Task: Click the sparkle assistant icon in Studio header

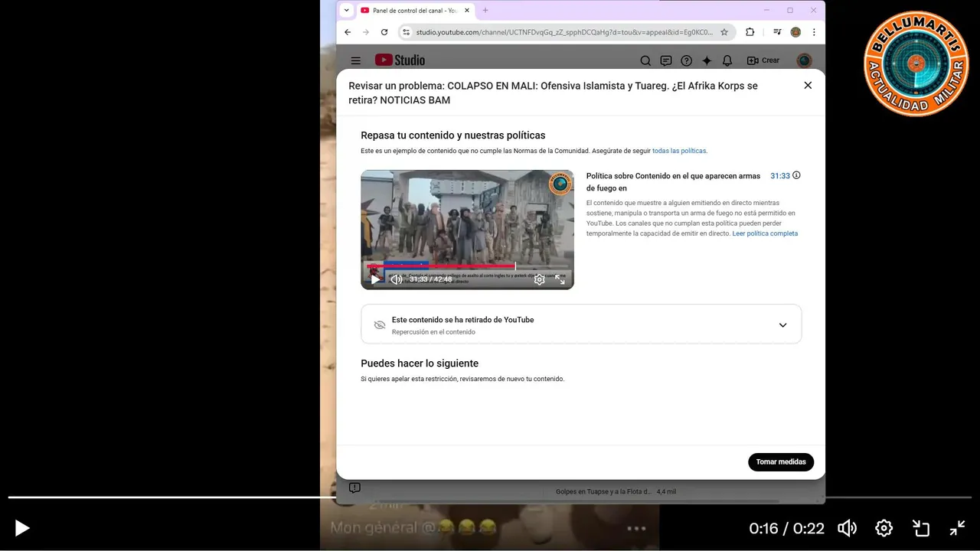Action: (707, 60)
